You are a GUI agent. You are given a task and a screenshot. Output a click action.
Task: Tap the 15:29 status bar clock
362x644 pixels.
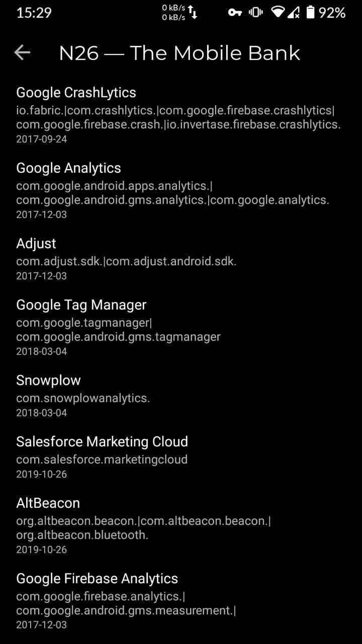tap(34, 13)
